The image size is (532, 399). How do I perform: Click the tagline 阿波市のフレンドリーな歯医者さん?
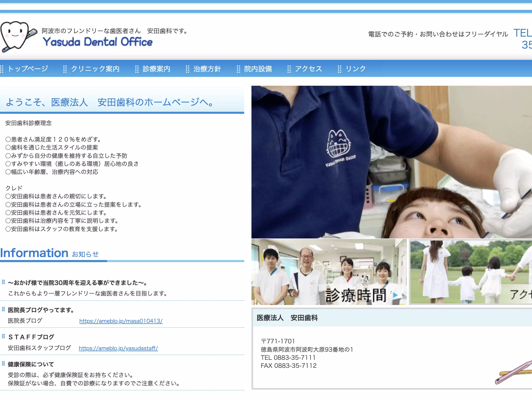[x=91, y=31]
